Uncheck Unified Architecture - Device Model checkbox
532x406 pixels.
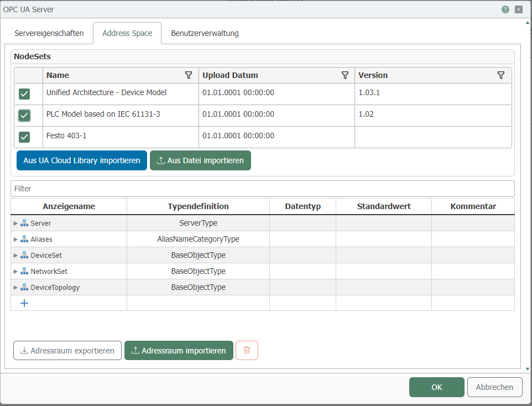[24, 93]
